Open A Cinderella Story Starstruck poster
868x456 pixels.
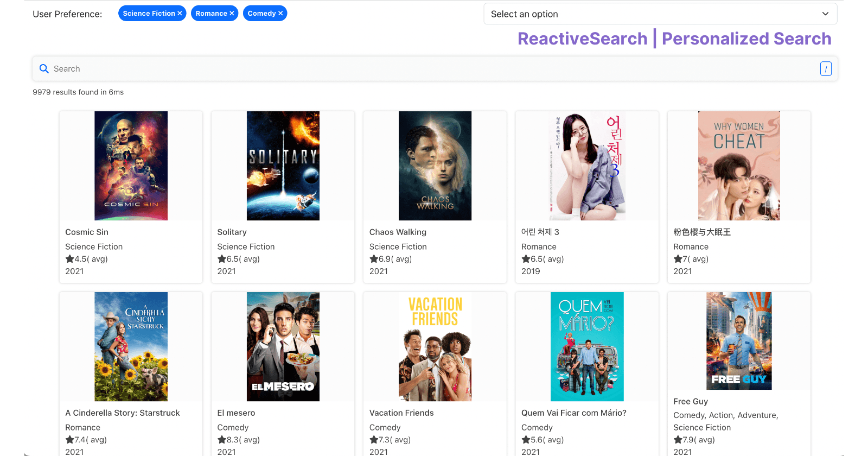coord(131,346)
